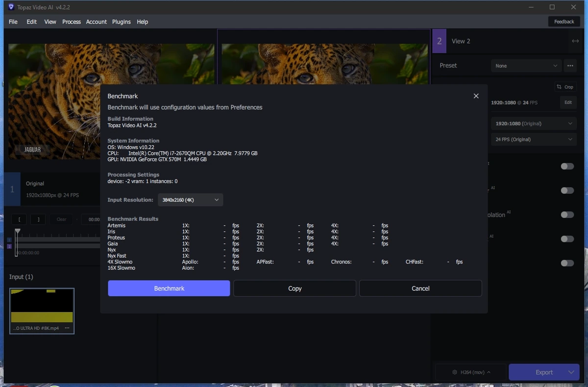This screenshot has width=588, height=387.
Task: Open the preset more-options ellipsis button
Action: (570, 66)
